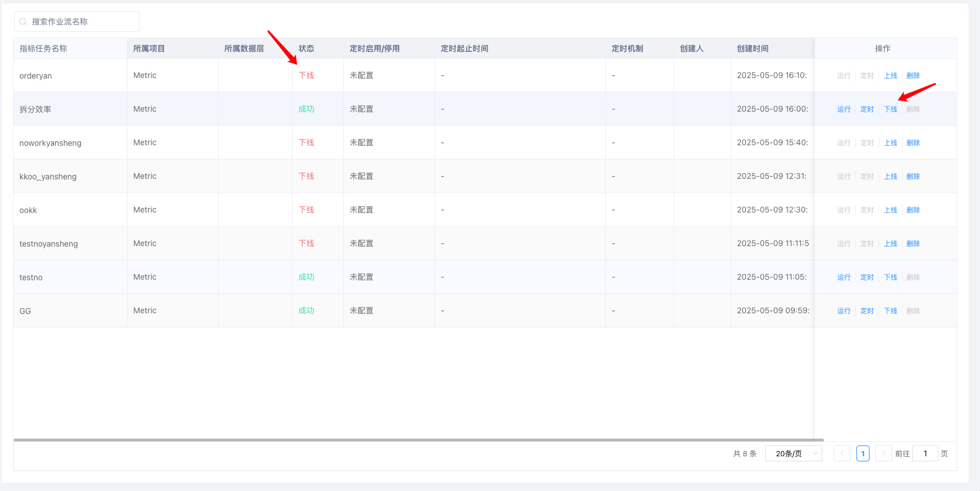Click task name testno

[x=31, y=277]
